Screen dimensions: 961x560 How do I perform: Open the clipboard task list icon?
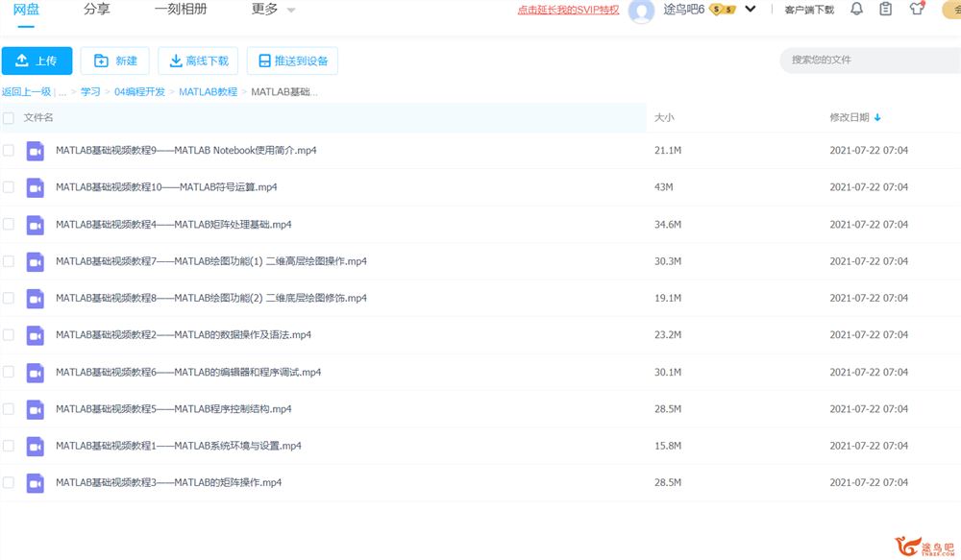[886, 10]
